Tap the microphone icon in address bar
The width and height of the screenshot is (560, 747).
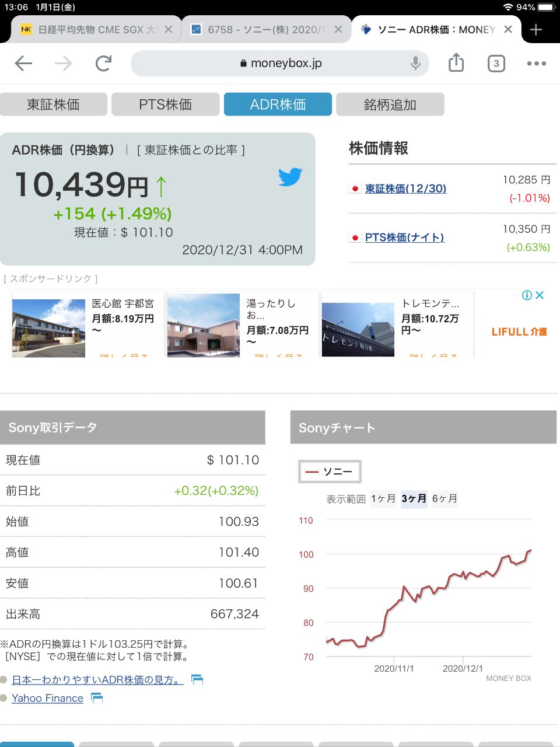pos(415,63)
